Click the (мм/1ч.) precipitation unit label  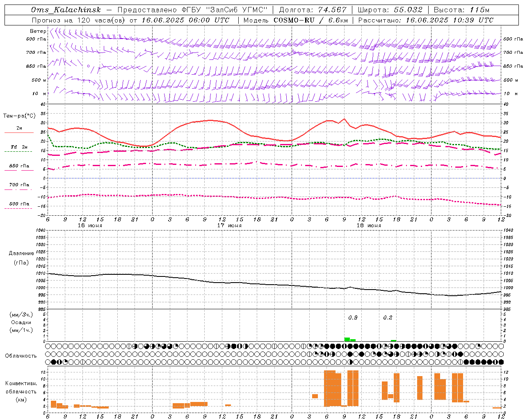point(21,330)
